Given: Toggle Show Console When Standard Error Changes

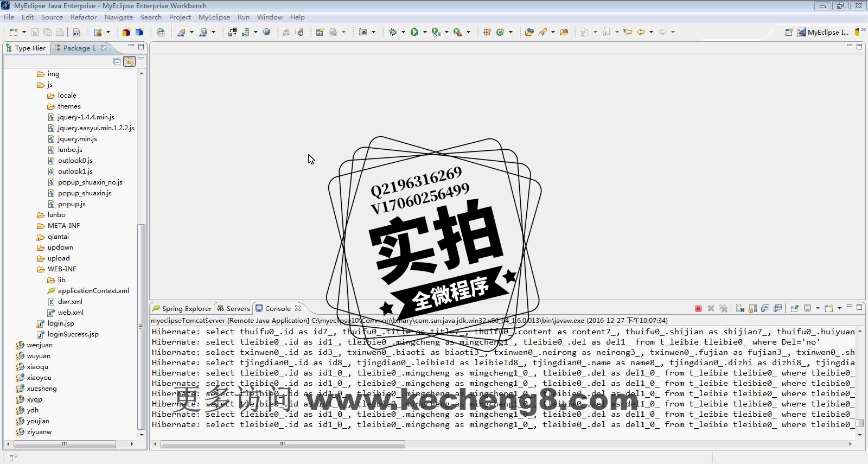Looking at the screenshot, I should pyautogui.click(x=777, y=308).
